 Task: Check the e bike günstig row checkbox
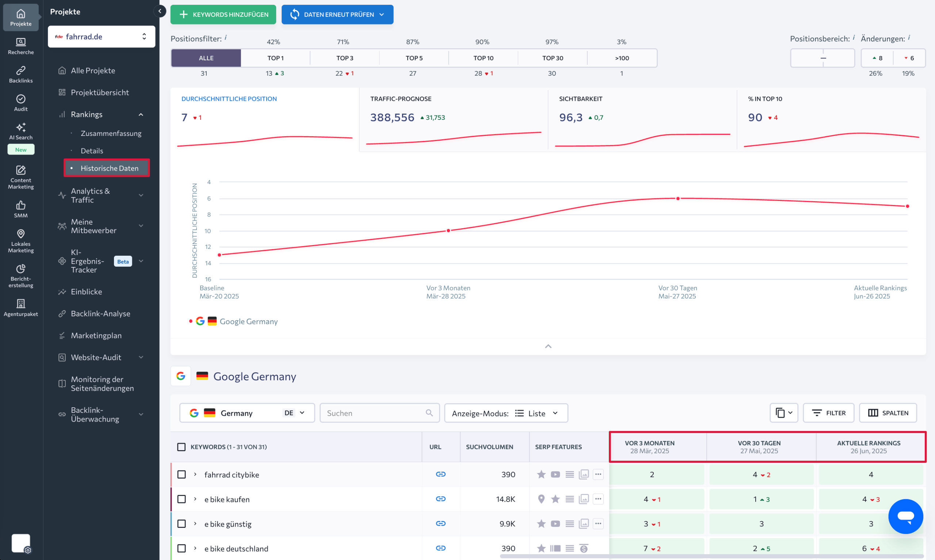tap(182, 523)
